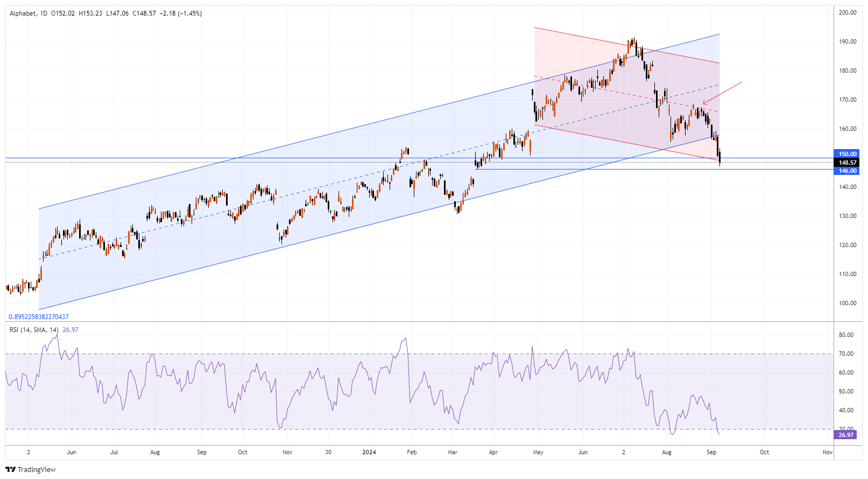Screen dimensions: 868x479
Task: Click the 110.00 price axis label
Action: coord(848,274)
